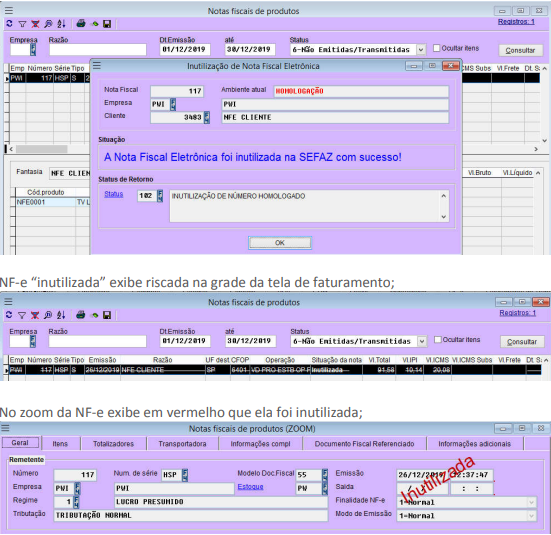Click the Consultar button in top window
The width and height of the screenshot is (551, 535).
[x=520, y=50]
